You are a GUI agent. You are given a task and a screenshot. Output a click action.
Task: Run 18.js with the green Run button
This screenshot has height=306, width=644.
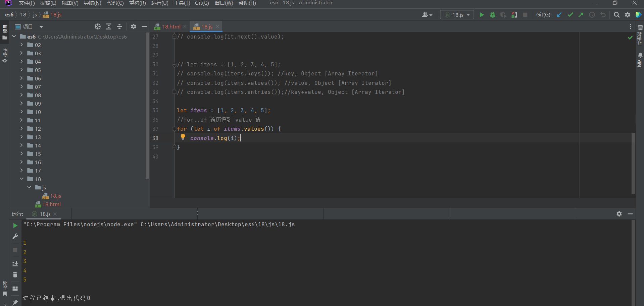click(x=482, y=15)
